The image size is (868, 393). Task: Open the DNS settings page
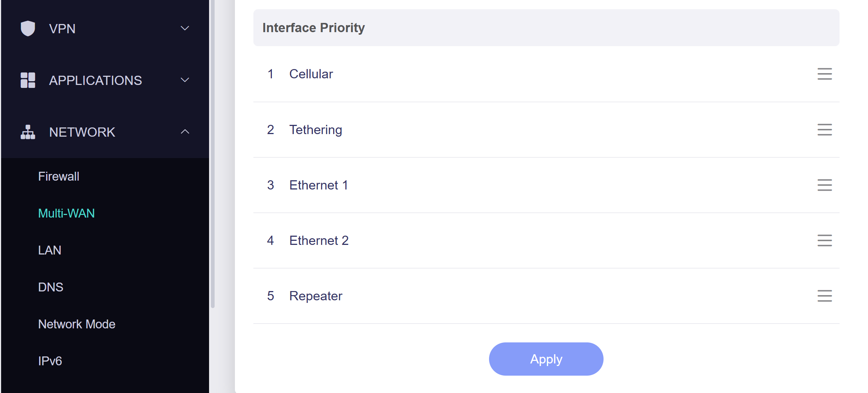(x=51, y=287)
